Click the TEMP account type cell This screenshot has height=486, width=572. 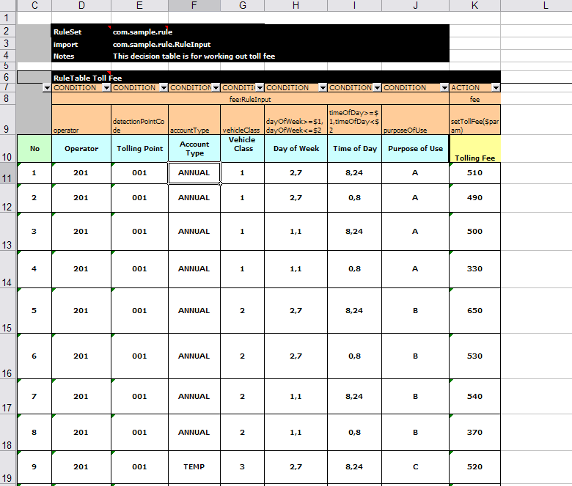(x=194, y=467)
